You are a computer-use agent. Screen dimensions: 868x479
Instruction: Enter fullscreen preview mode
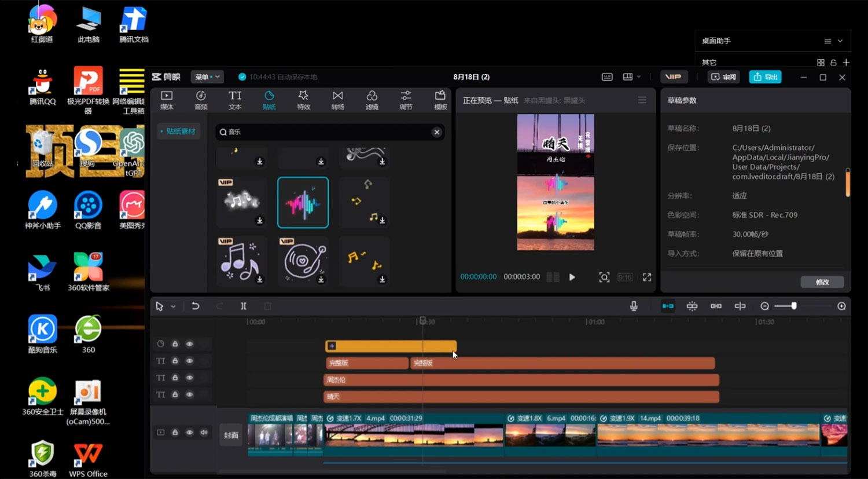[647, 277]
